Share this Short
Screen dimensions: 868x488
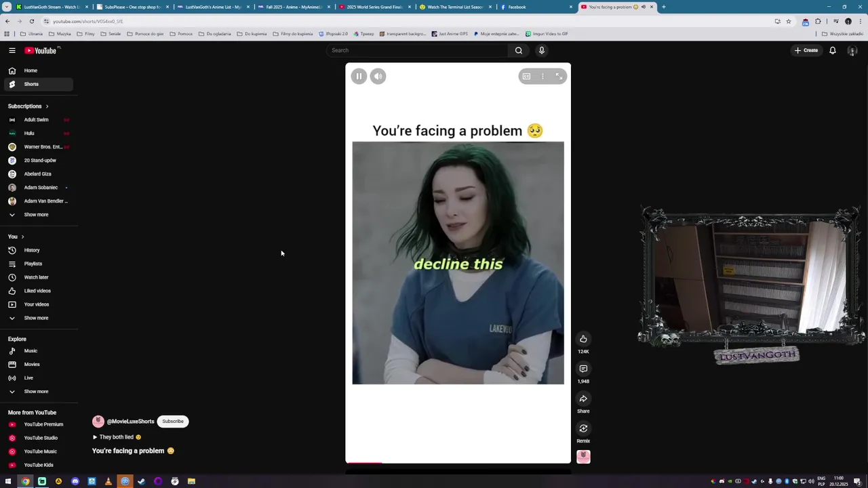(x=583, y=399)
